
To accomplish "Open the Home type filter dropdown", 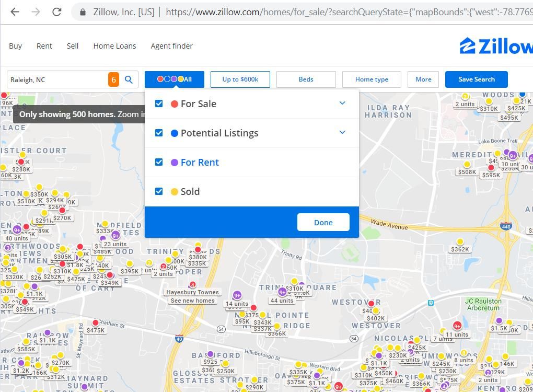I will (x=372, y=79).
